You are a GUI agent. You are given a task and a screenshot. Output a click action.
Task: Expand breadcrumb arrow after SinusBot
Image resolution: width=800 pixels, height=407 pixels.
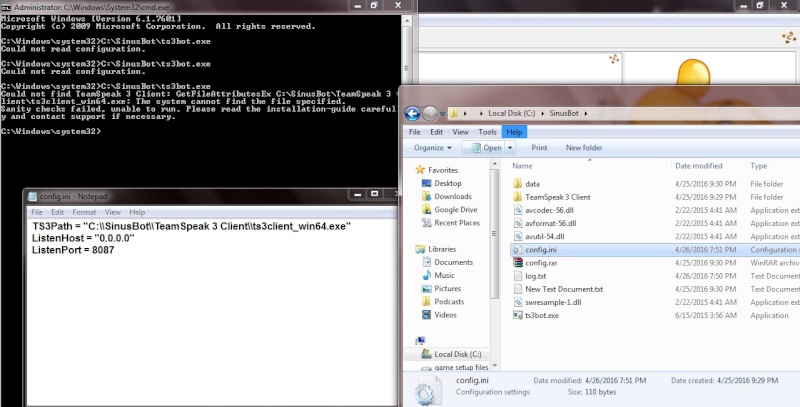[x=586, y=113]
